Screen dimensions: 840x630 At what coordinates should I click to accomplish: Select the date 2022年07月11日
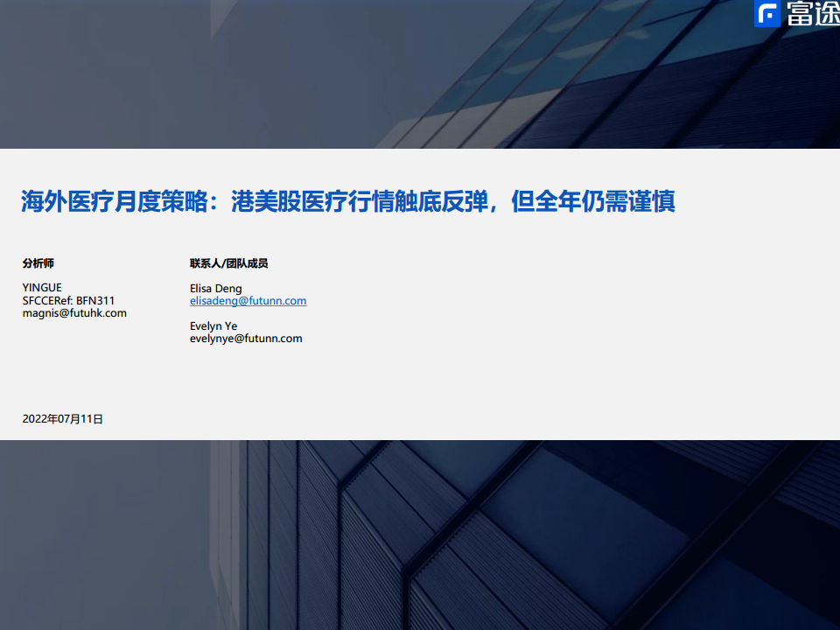click(63, 419)
